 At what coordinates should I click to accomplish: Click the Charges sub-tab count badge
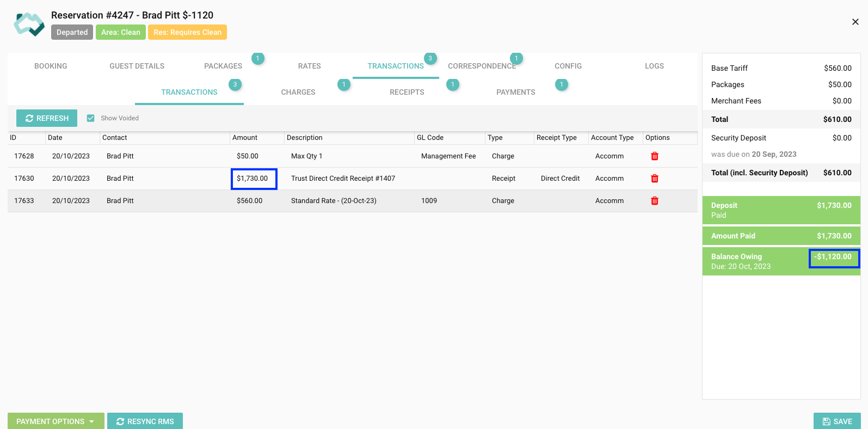coord(344,84)
